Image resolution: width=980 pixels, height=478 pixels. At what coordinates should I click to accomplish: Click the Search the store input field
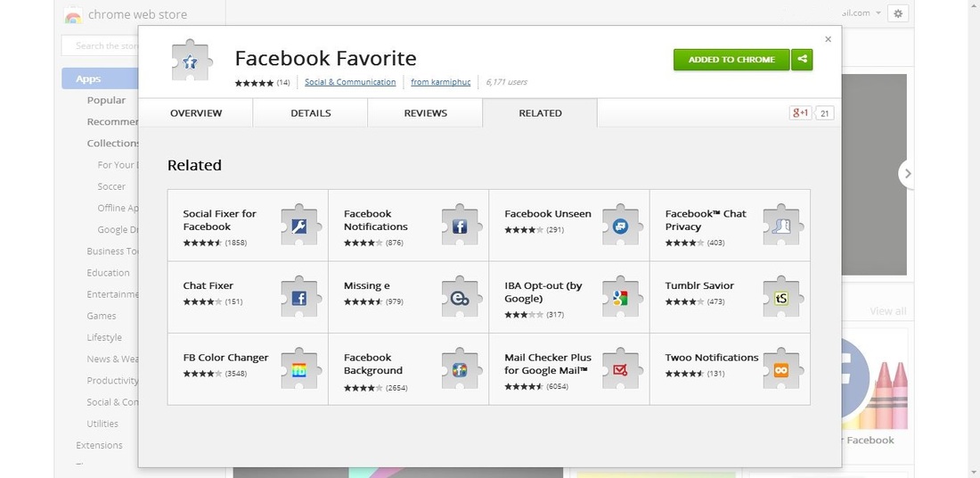click(100, 45)
